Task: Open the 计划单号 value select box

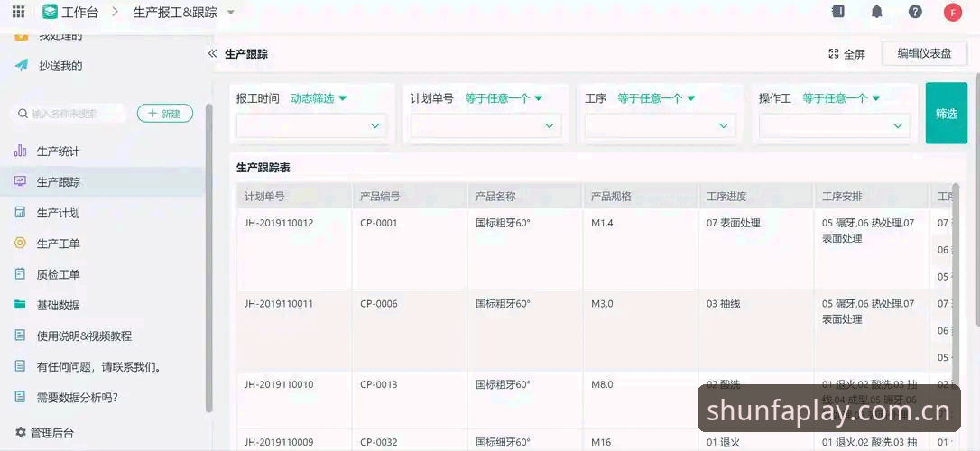Action: pyautogui.click(x=485, y=125)
